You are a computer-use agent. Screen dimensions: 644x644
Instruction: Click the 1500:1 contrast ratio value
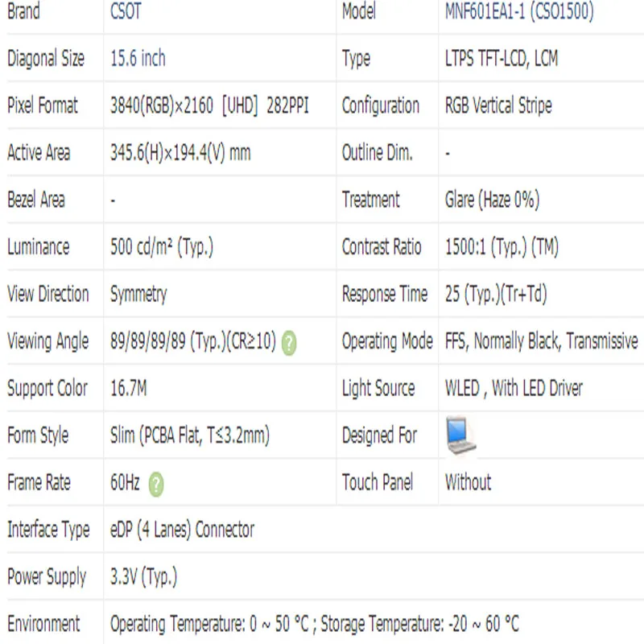[502, 247]
